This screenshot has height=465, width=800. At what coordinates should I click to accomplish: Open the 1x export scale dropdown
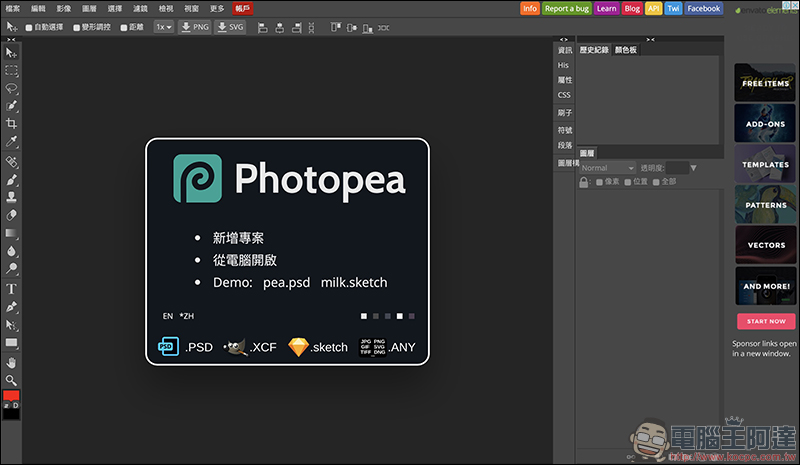[x=164, y=27]
